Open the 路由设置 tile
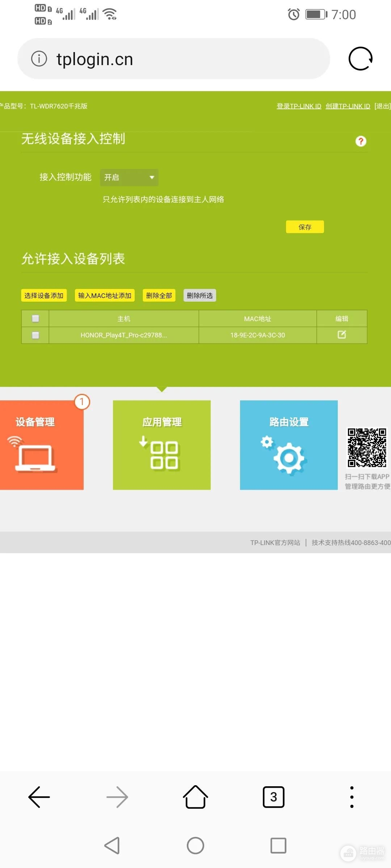Image resolution: width=391 pixels, height=868 pixels. (289, 445)
